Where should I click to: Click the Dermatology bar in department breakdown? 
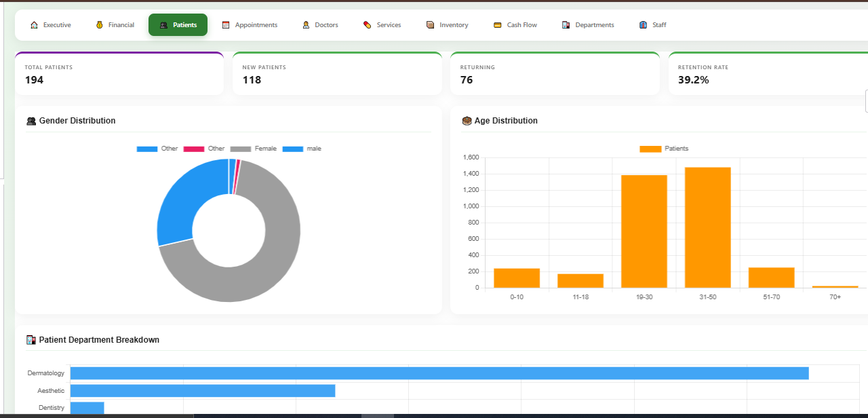(x=439, y=373)
